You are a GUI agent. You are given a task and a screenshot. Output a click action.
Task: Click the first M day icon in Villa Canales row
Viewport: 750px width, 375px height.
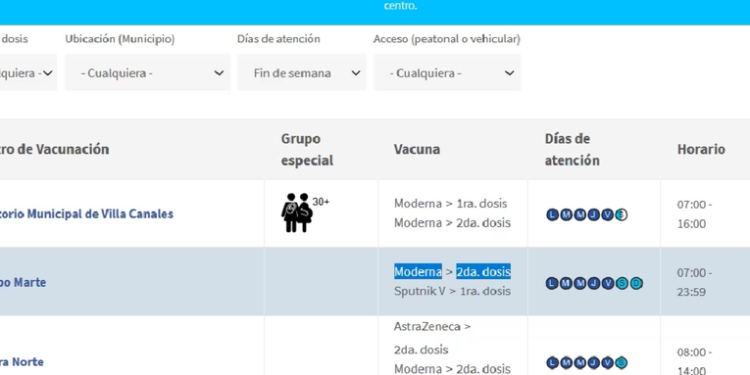click(566, 215)
